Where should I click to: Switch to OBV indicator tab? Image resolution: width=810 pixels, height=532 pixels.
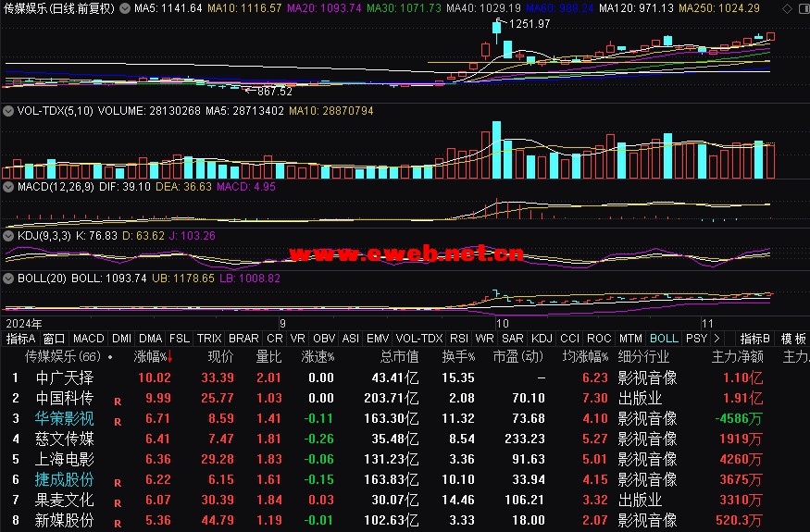324,339
